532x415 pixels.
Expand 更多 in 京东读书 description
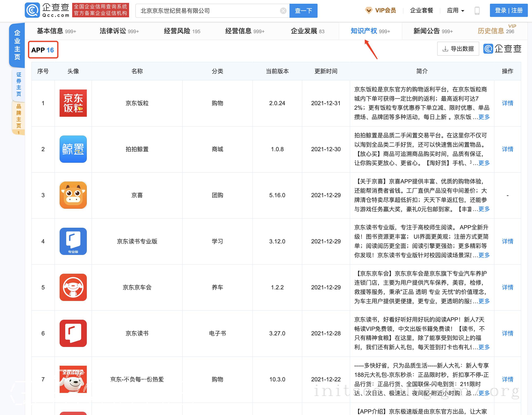(x=484, y=347)
